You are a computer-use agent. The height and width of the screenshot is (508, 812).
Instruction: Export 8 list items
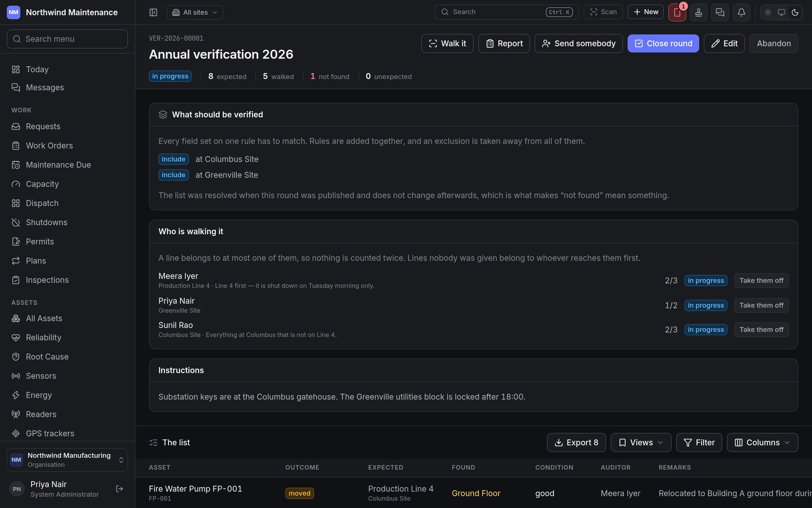pyautogui.click(x=576, y=443)
